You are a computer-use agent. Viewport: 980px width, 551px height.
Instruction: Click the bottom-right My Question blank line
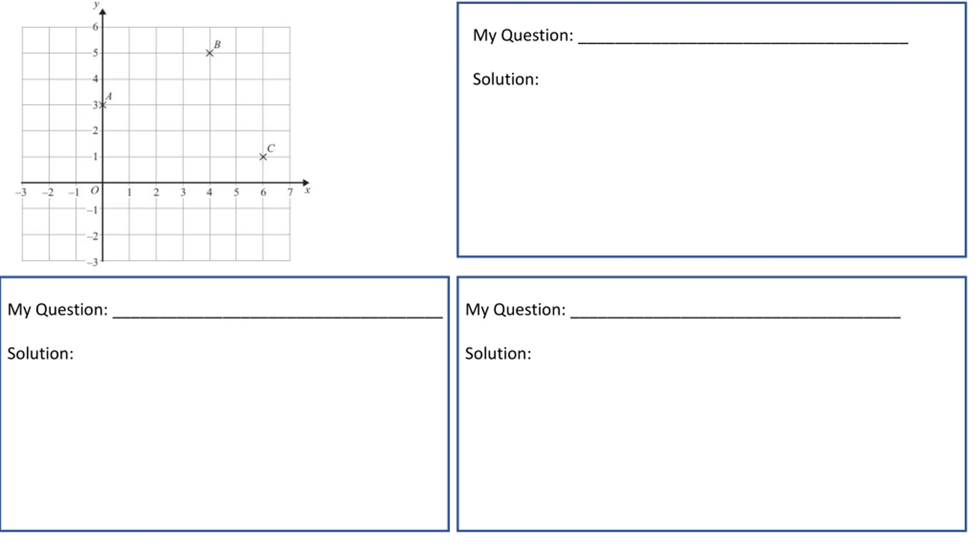coord(735,317)
